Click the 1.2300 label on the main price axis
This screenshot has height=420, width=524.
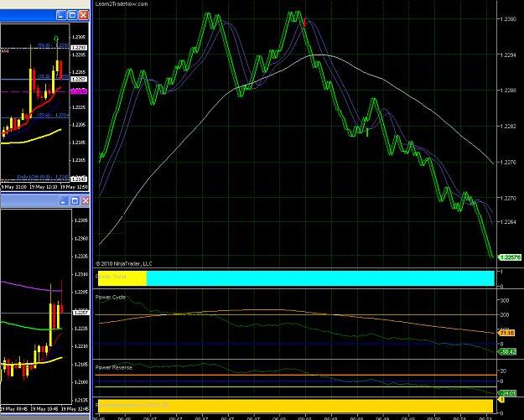click(508, 19)
